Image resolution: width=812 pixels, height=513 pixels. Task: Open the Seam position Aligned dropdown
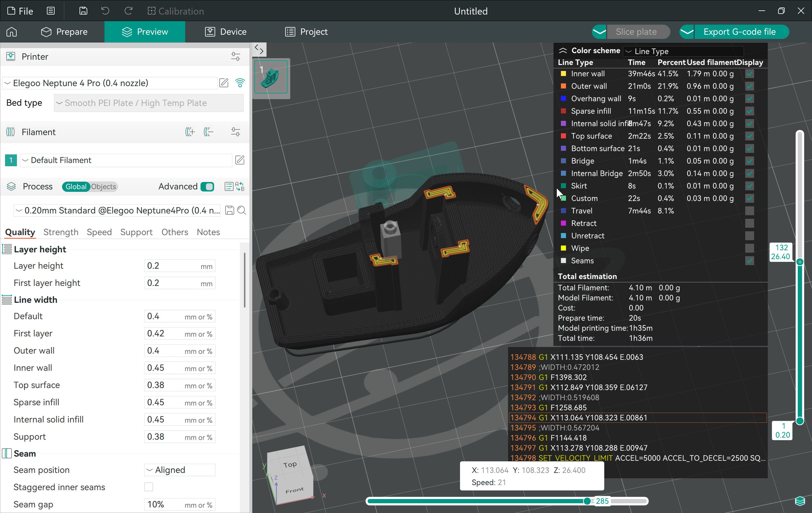click(x=180, y=470)
